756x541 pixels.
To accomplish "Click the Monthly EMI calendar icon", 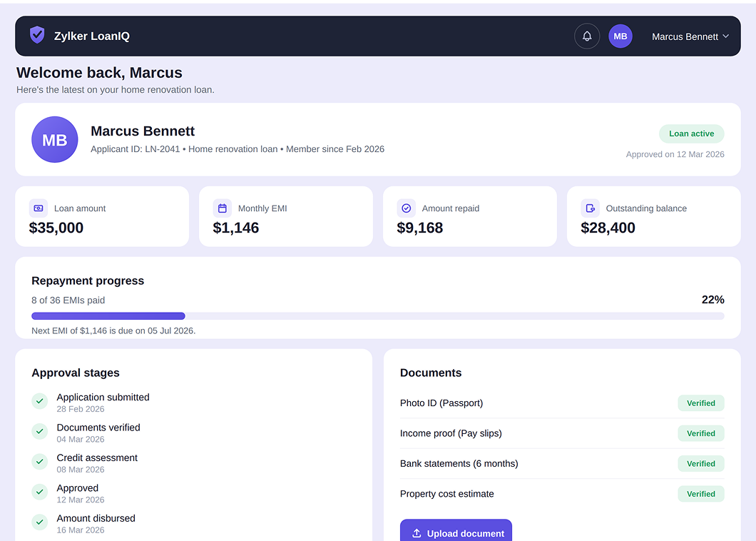I will (x=223, y=208).
